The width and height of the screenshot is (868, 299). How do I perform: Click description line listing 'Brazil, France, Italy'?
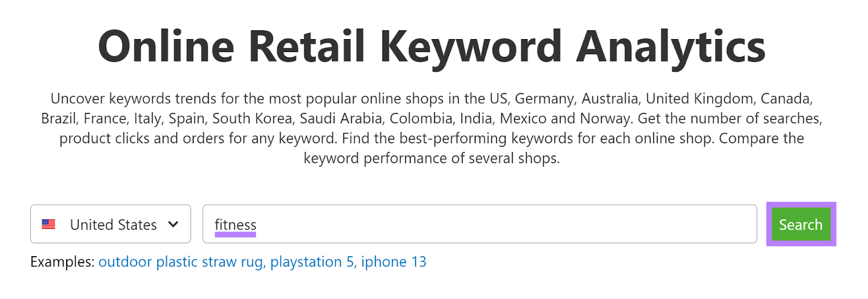click(431, 119)
